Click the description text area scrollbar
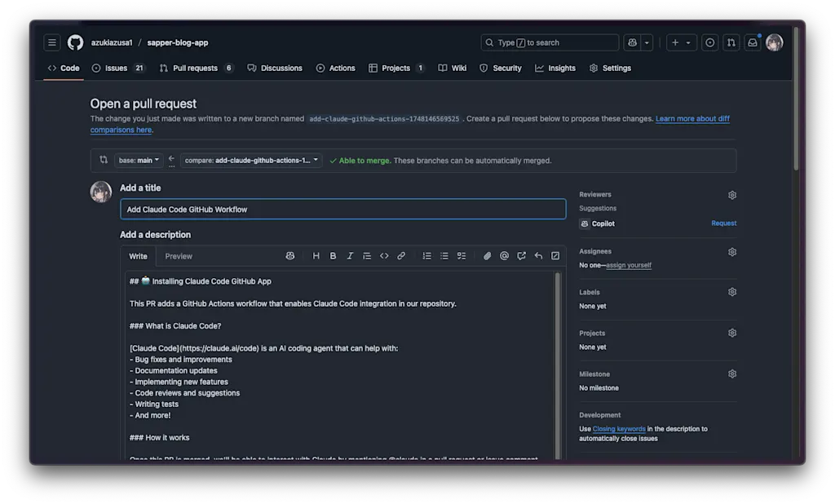Viewport: 835px width, 504px height. click(558, 365)
